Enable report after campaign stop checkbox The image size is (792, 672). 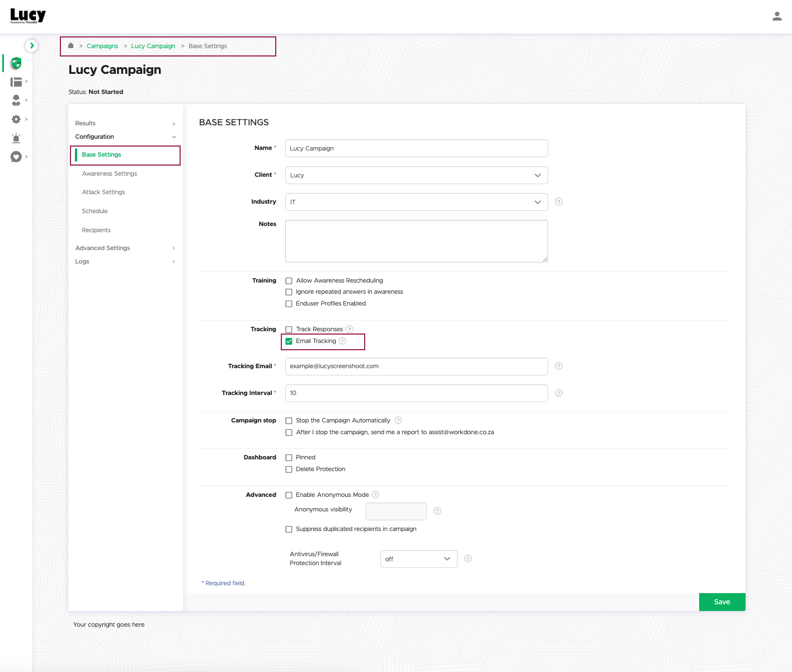[x=289, y=433]
